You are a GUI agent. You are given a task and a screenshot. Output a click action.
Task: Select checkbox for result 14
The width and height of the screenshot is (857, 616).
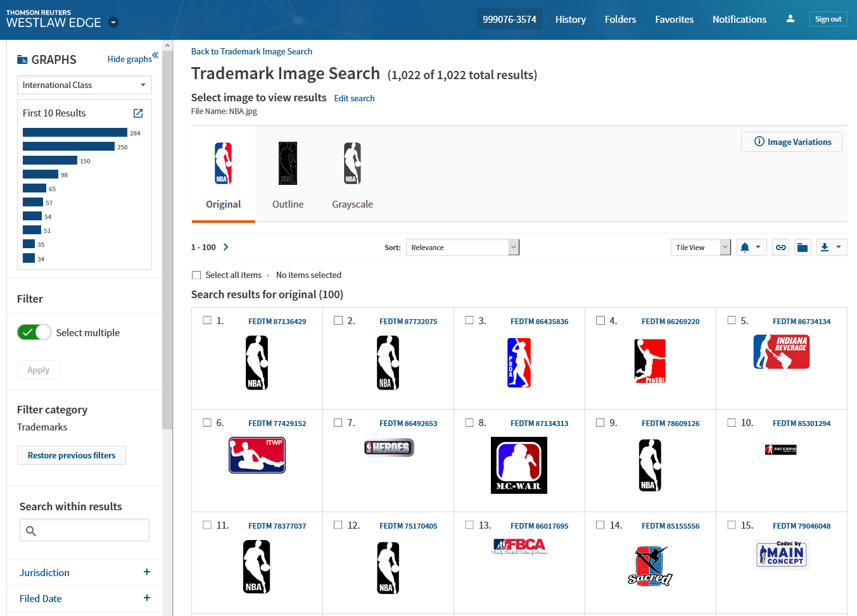(x=600, y=525)
